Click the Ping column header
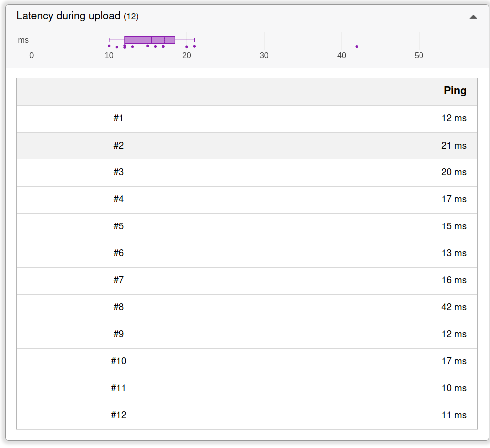The width and height of the screenshot is (490, 448). pyautogui.click(x=455, y=91)
